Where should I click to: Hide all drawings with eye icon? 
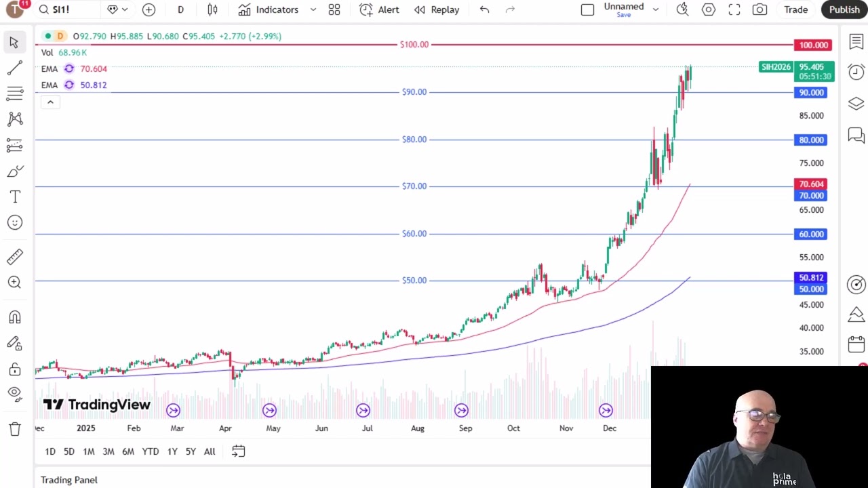pos(14,393)
